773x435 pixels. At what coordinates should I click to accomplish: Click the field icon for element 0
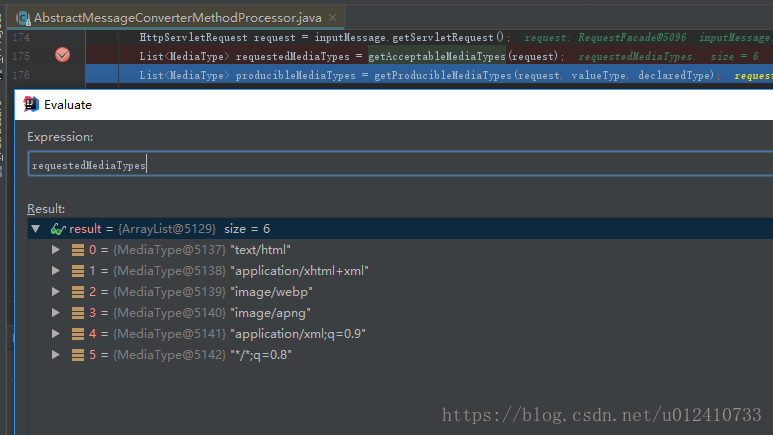point(77,249)
